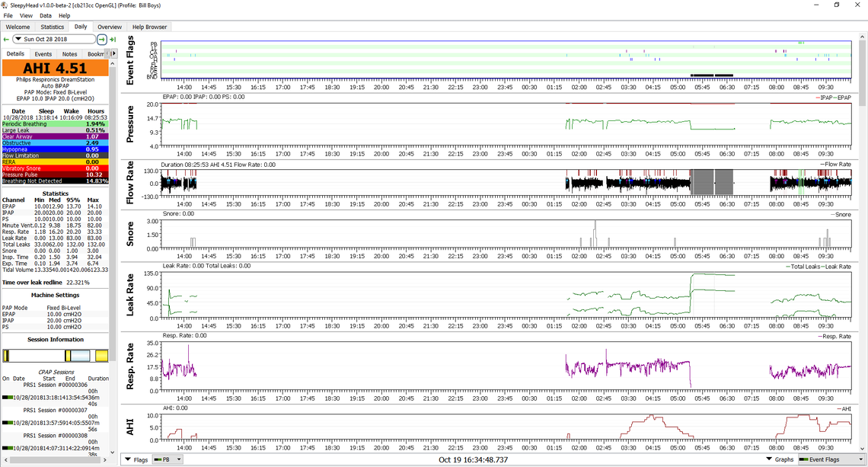Click the Hypopnea event row
The image size is (868, 467).
pyautogui.click(x=55, y=149)
